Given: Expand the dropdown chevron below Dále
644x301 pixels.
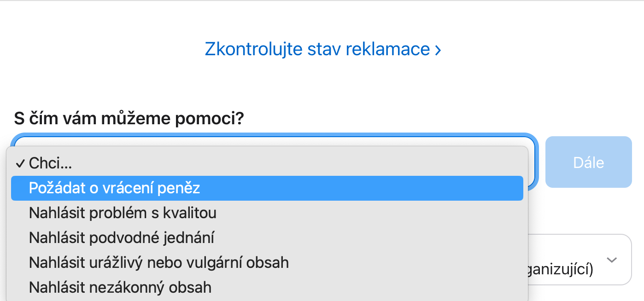Looking at the screenshot, I should coord(611,260).
